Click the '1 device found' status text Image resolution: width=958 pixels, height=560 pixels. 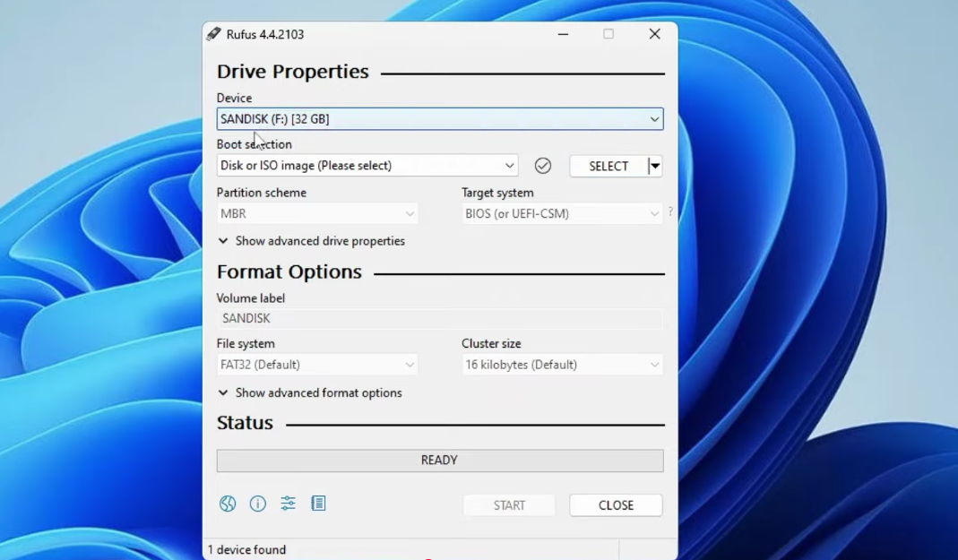[246, 549]
